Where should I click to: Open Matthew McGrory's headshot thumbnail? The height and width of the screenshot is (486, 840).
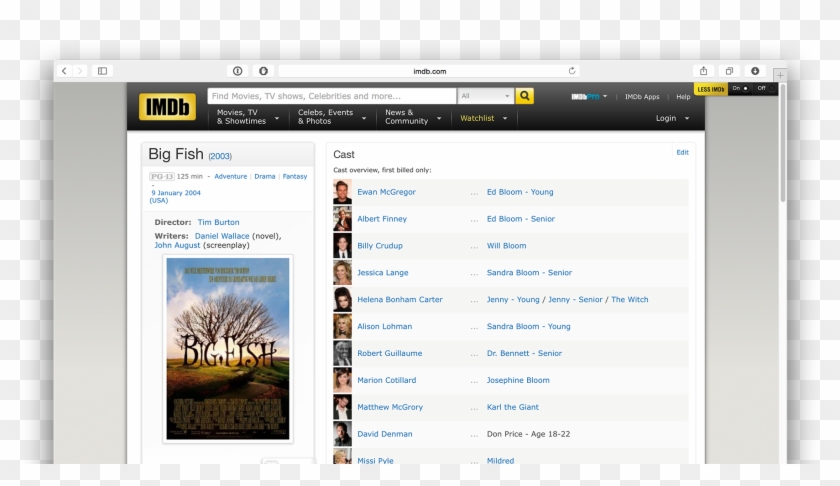pyautogui.click(x=342, y=407)
